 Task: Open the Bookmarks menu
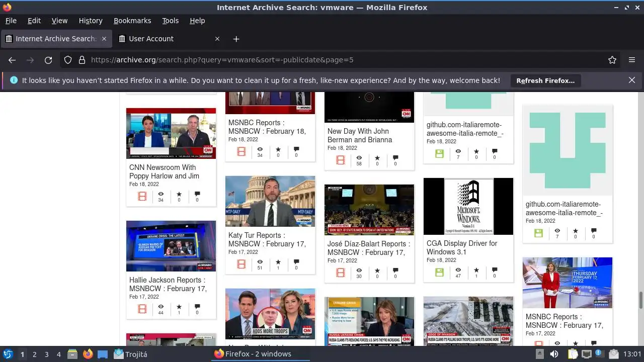pos(132,21)
